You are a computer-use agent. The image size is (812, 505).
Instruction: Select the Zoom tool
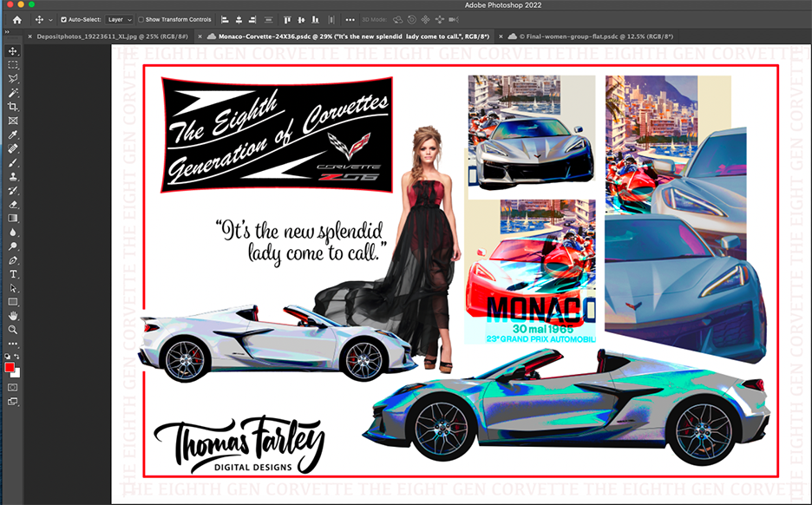(x=13, y=330)
